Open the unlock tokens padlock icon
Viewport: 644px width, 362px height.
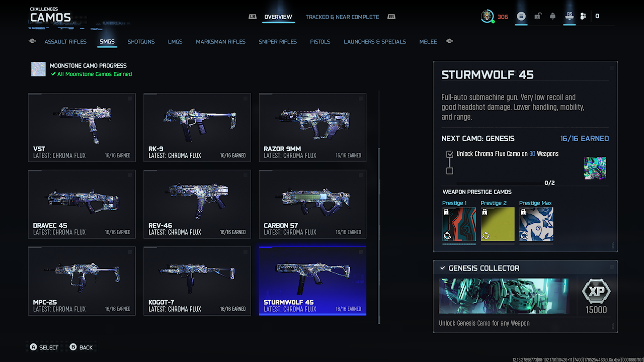(537, 16)
